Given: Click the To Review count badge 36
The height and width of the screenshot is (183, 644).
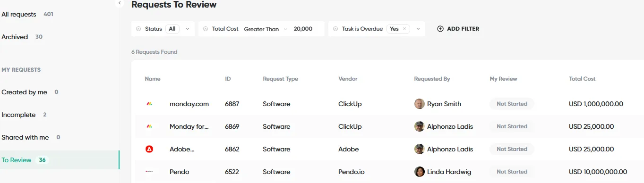Looking at the screenshot, I should 42,160.
